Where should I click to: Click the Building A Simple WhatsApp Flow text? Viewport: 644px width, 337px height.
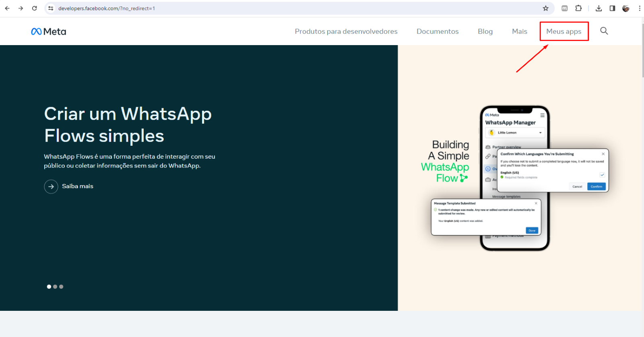pos(445,161)
